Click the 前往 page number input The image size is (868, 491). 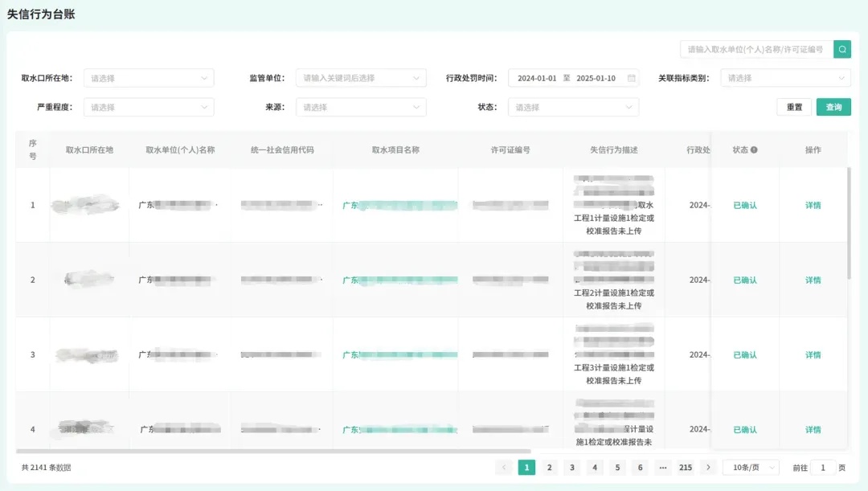823,467
